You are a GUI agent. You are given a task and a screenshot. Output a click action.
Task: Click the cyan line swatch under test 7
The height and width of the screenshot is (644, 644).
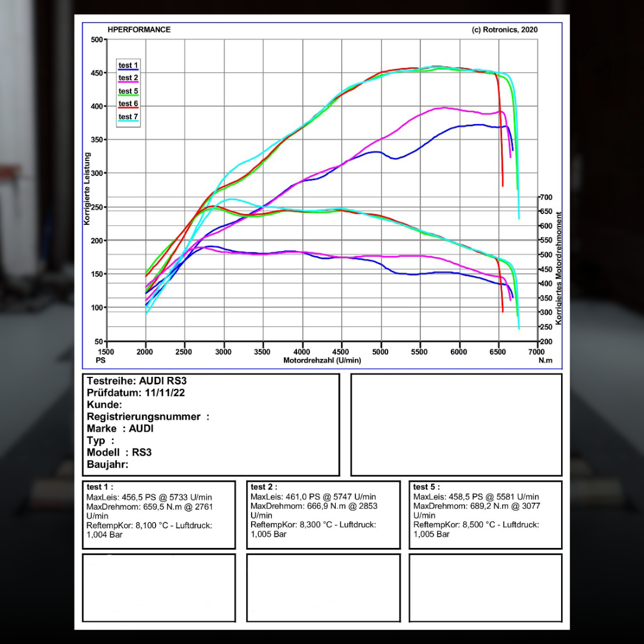(x=128, y=122)
